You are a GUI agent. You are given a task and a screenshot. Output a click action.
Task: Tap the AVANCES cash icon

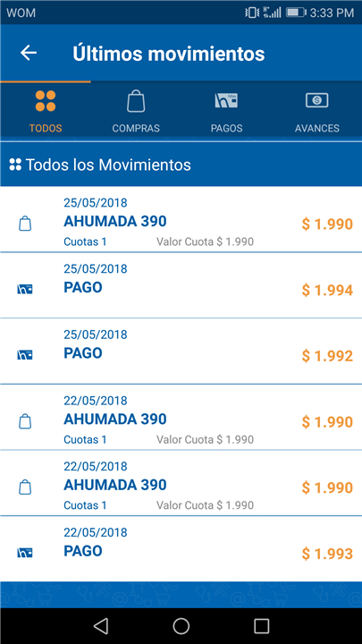[316, 100]
